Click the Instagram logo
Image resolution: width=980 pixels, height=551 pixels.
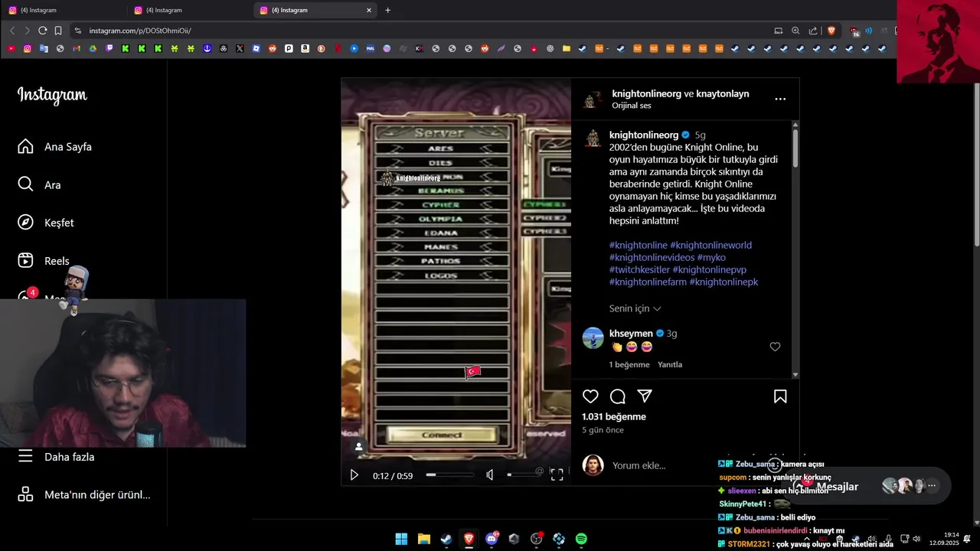point(52,96)
